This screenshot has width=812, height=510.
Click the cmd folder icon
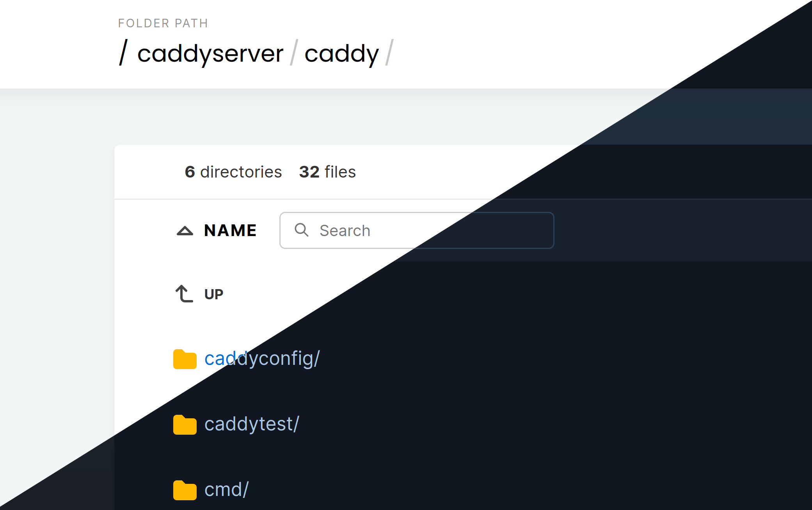click(x=185, y=490)
